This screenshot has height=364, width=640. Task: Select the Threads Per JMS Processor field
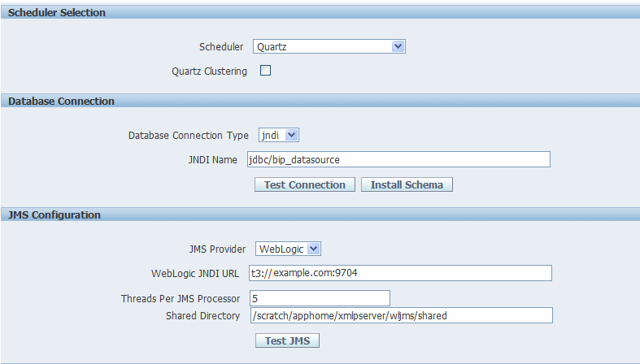pos(320,298)
